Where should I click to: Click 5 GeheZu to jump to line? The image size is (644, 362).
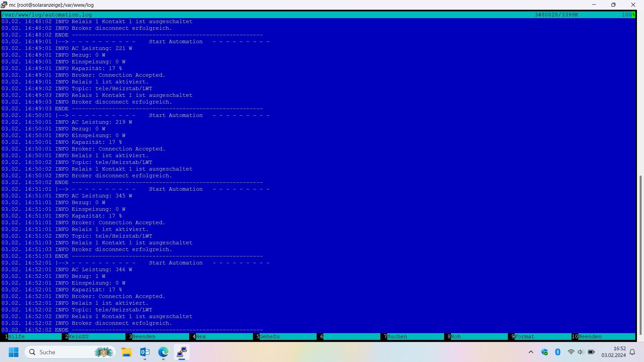(269, 337)
